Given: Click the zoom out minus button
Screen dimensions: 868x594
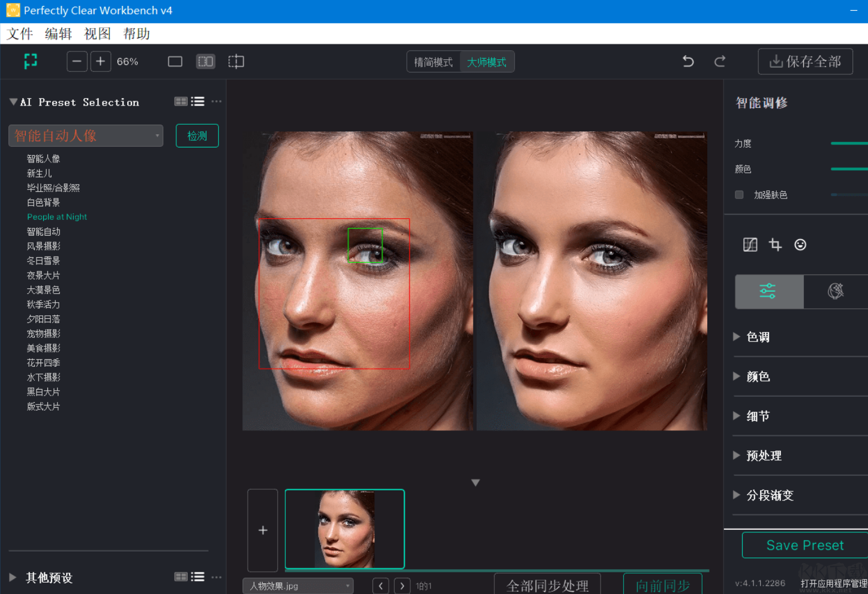Looking at the screenshot, I should (77, 62).
